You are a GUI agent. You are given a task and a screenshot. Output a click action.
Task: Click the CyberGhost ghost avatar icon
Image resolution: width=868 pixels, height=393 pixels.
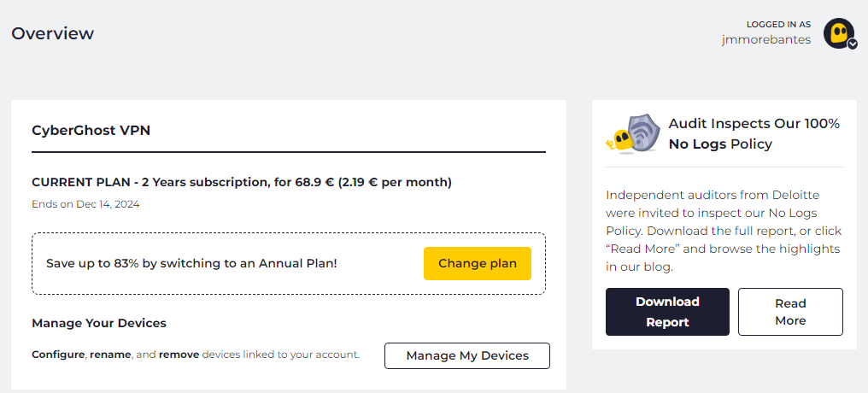(x=837, y=32)
